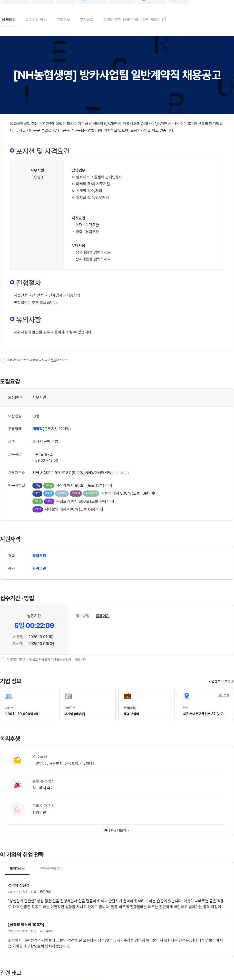The width and height of the screenshot is (234, 980).
Task: Open the 홈페이지 application link
Action: [x=103, y=616]
